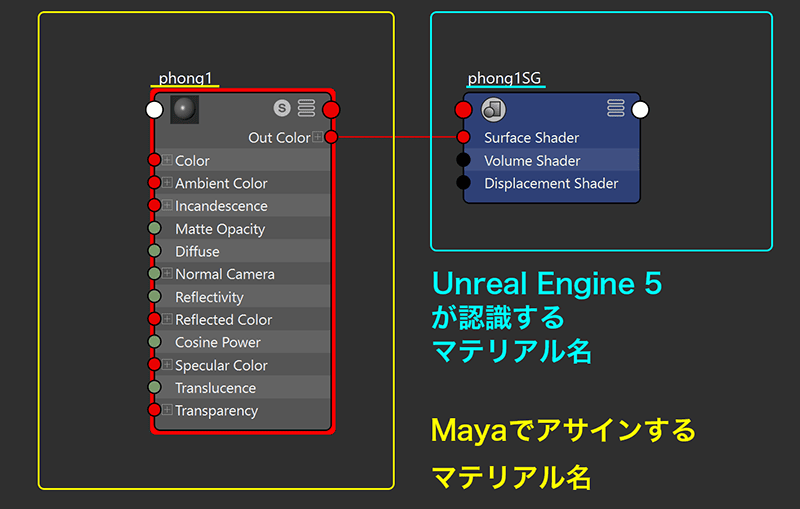Click the phong1 material sphere swatch icon
The image size is (800, 509).
click(185, 109)
